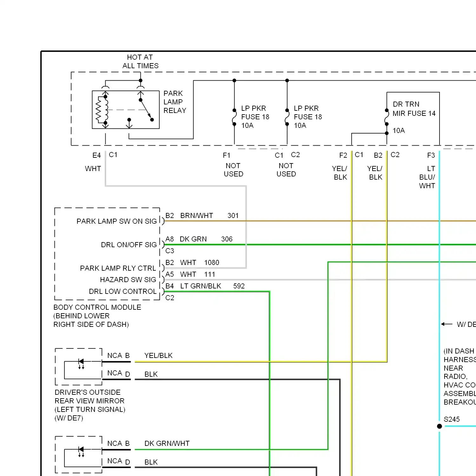The width and height of the screenshot is (476, 476).
Task: Click the YEL/BLK label beside F2
Action: pyautogui.click(x=340, y=173)
